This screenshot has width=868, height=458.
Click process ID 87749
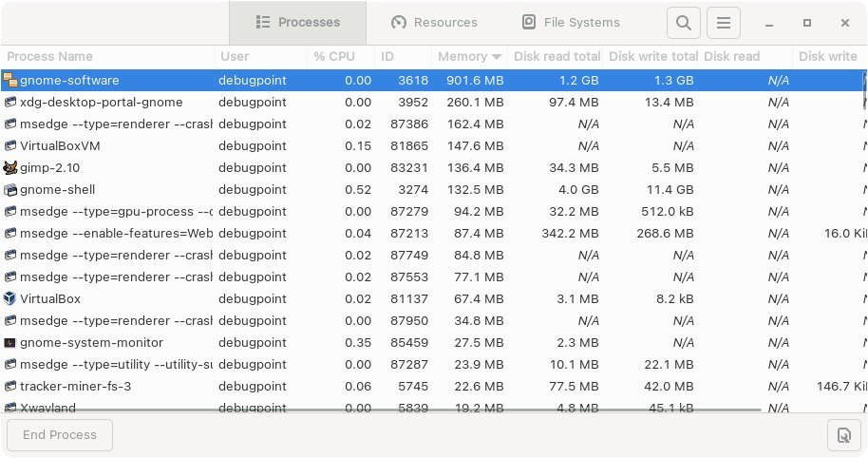pos(409,256)
